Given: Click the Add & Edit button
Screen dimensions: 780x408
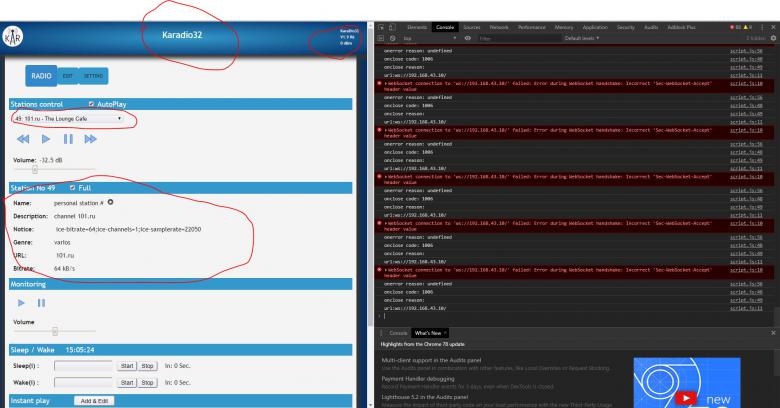Looking at the screenshot, I should (95, 401).
